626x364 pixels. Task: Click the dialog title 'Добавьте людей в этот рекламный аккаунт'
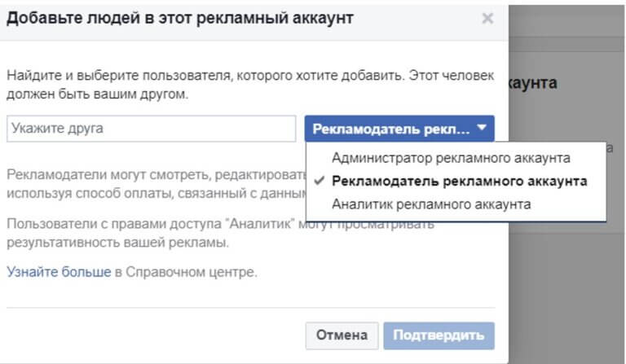click(x=179, y=19)
